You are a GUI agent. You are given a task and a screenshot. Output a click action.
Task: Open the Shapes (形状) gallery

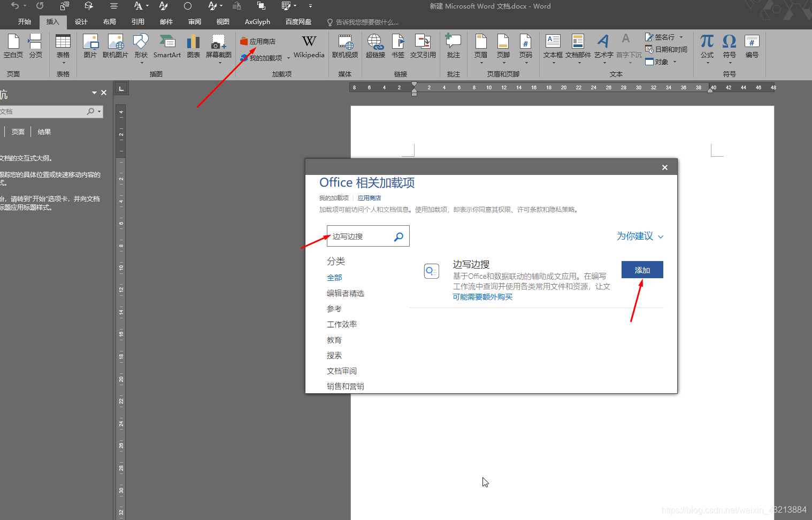click(x=141, y=48)
